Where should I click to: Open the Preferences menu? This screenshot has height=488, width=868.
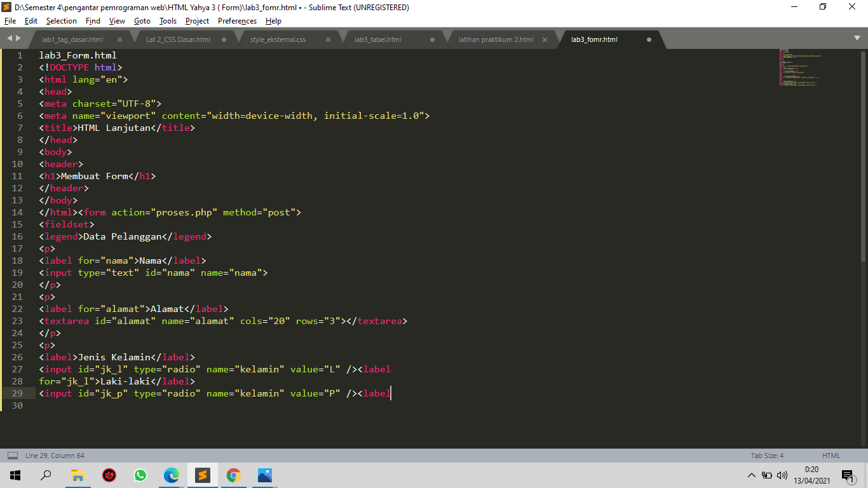coord(236,20)
